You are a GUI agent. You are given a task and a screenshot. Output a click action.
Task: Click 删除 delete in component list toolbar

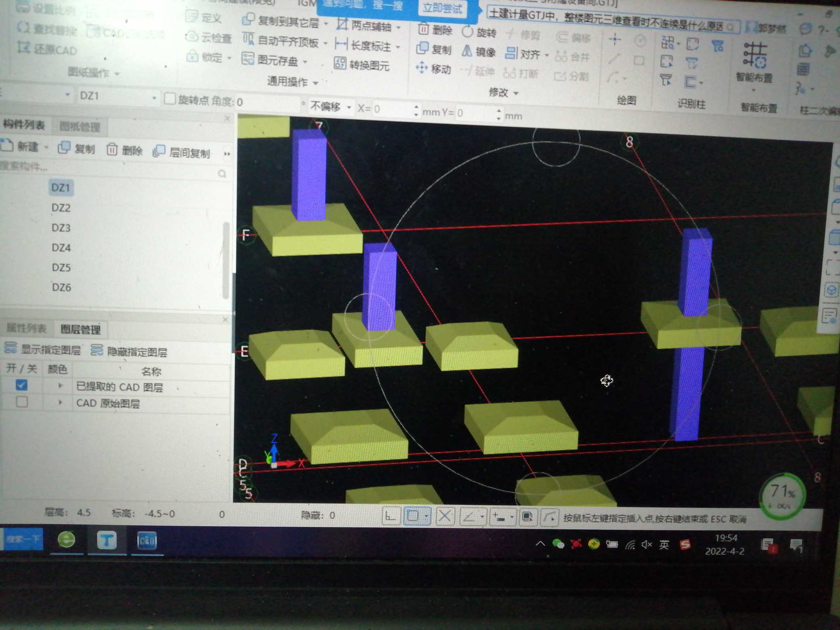click(124, 150)
